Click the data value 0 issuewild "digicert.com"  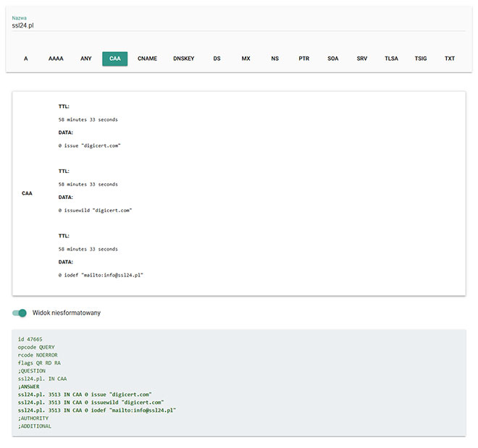click(x=95, y=211)
